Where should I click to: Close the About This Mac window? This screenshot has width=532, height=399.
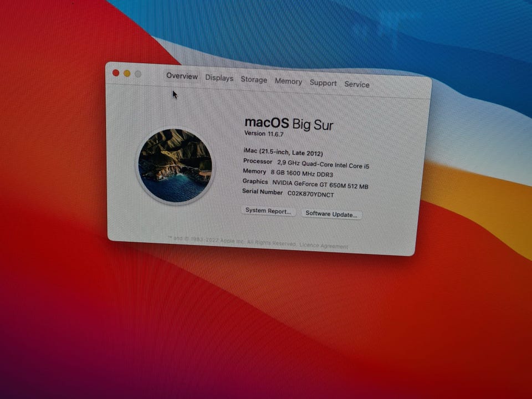(116, 73)
